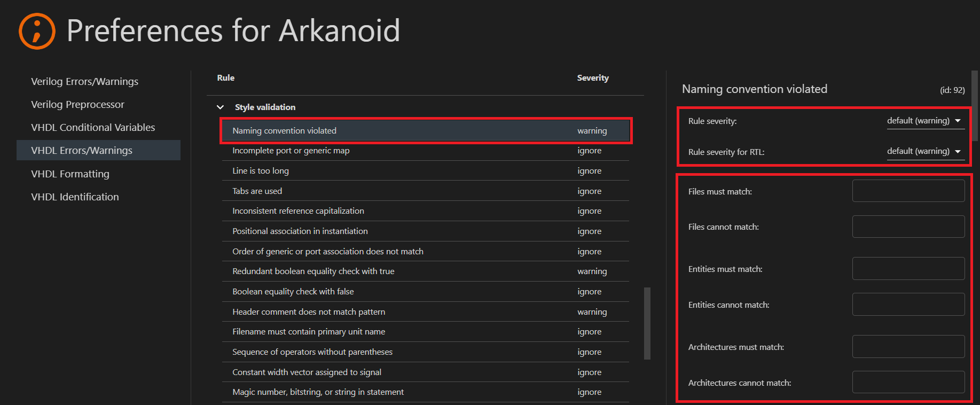
Task: Select the Line is too long rule
Action: [260, 171]
